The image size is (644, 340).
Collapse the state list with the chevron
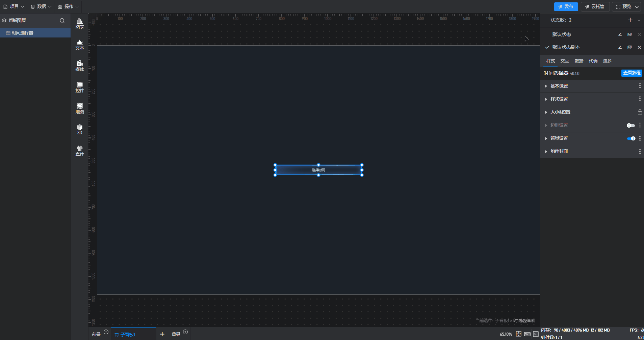click(x=639, y=20)
